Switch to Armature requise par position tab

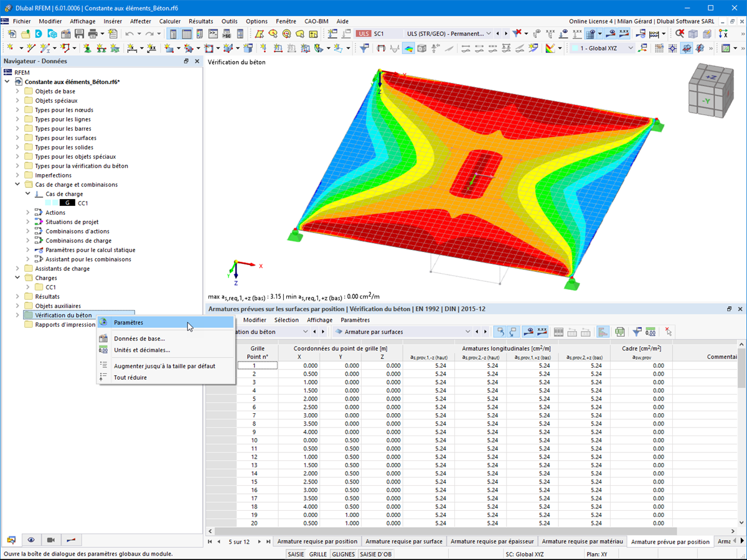point(317,541)
